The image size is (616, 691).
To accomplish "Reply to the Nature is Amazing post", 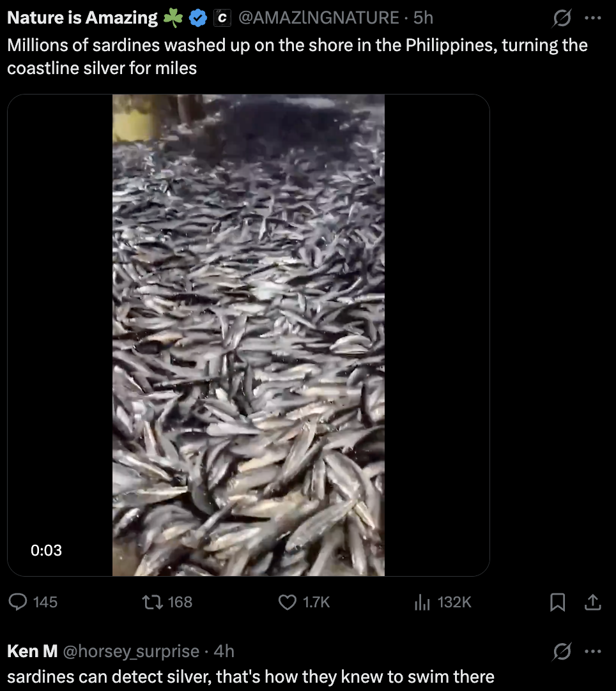I will (20, 602).
